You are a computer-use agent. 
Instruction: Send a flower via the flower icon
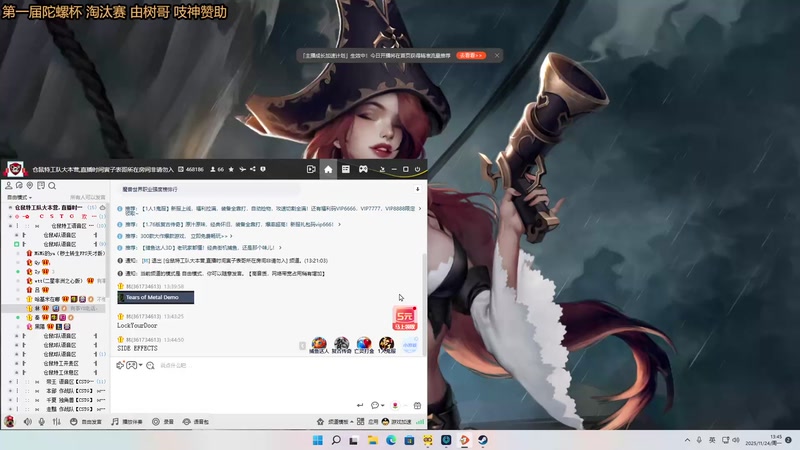(395, 405)
